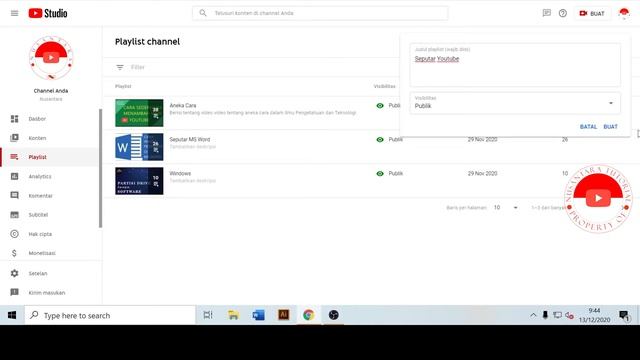Click the eye icon in Windows playlist row
The width and height of the screenshot is (640, 360).
[x=380, y=173]
